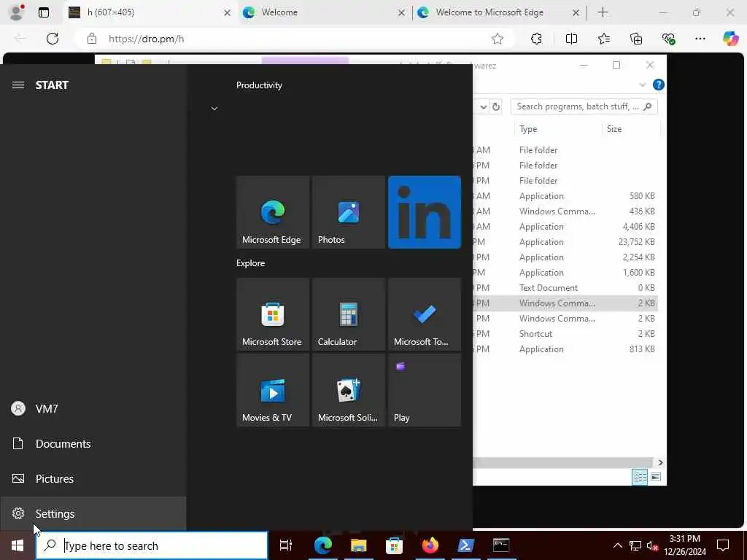Screen dimensions: 747x560
Task: Open a new browser tab
Action: point(603,12)
